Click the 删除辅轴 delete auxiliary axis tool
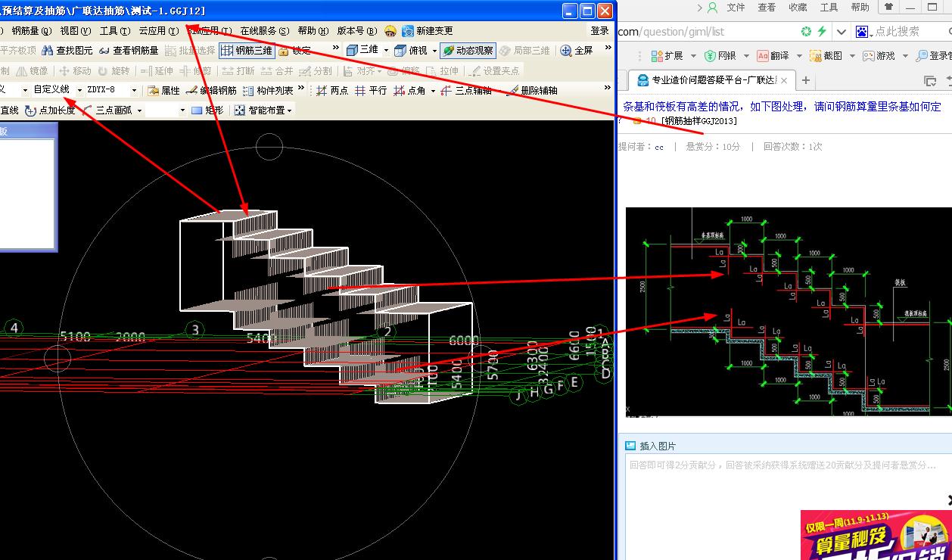 (x=532, y=90)
